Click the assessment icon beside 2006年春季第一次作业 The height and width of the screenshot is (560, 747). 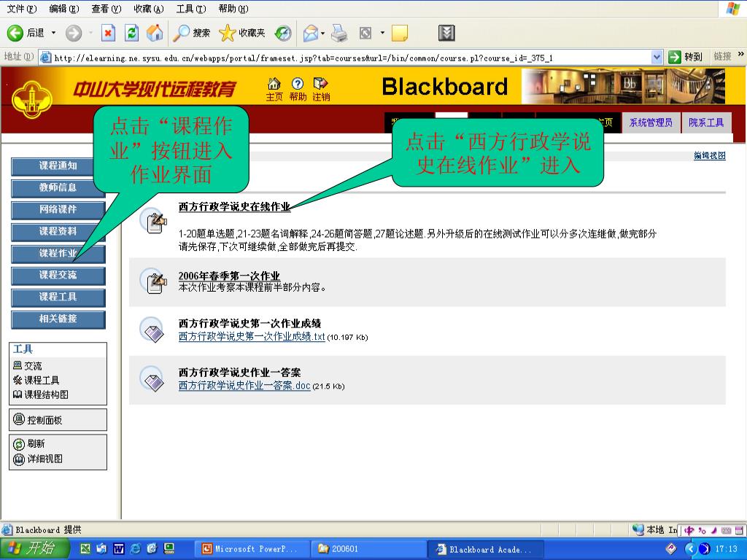click(154, 281)
